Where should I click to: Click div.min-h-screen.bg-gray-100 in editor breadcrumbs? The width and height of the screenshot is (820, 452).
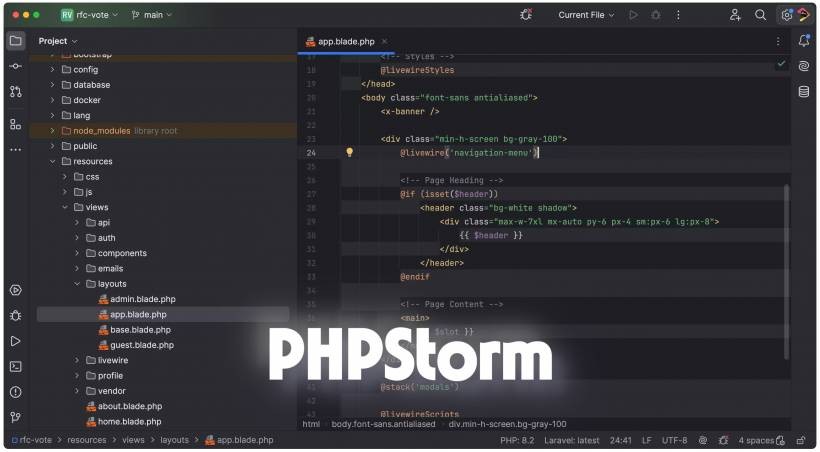[507, 424]
